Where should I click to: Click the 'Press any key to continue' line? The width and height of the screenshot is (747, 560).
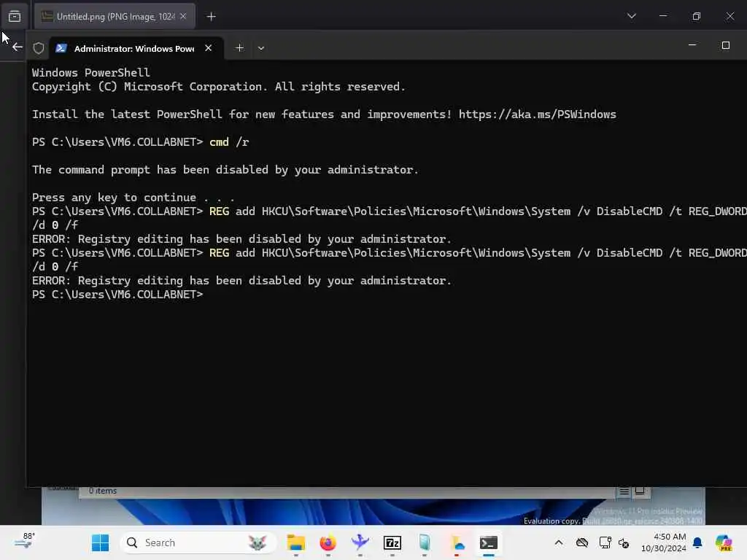133,198
